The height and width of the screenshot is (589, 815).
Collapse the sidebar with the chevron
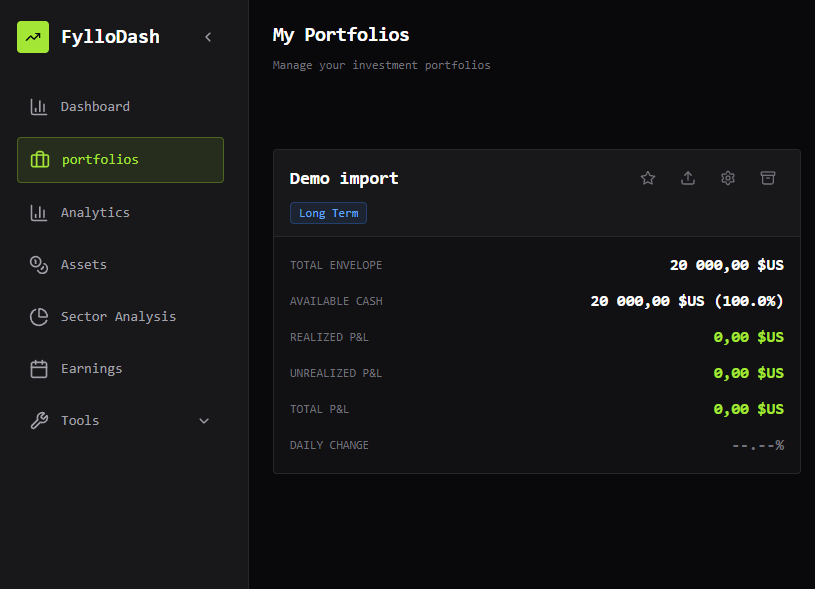pyautogui.click(x=207, y=36)
